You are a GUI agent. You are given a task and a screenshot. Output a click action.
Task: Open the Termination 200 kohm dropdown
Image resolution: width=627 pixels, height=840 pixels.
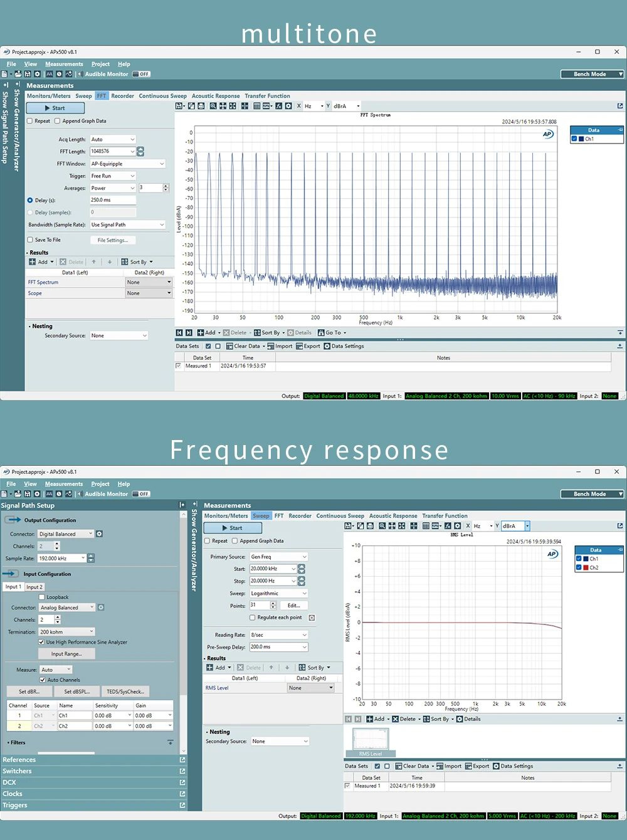click(x=92, y=632)
